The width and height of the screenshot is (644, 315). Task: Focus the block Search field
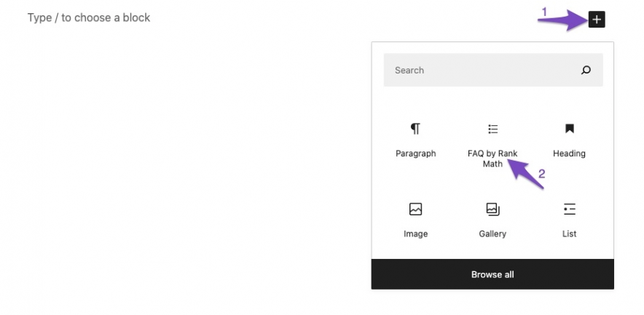click(x=481, y=71)
